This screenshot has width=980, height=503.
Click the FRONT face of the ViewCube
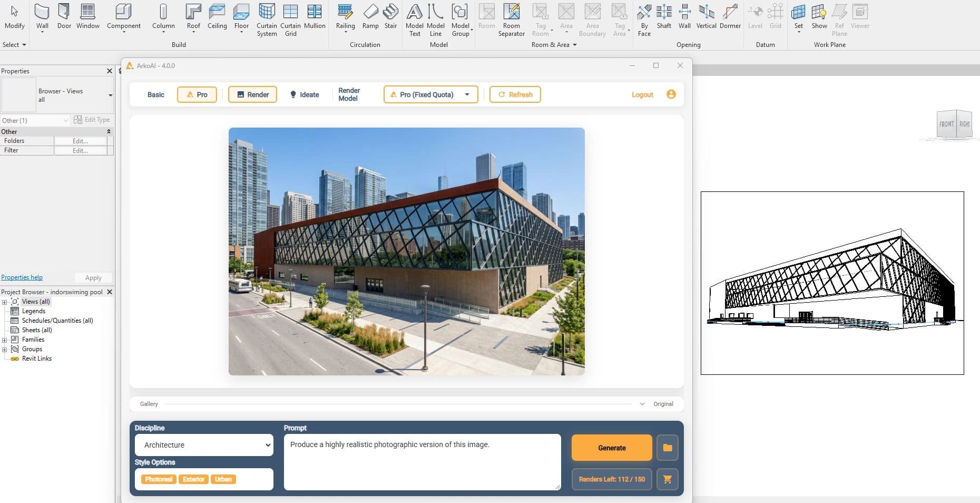click(946, 124)
